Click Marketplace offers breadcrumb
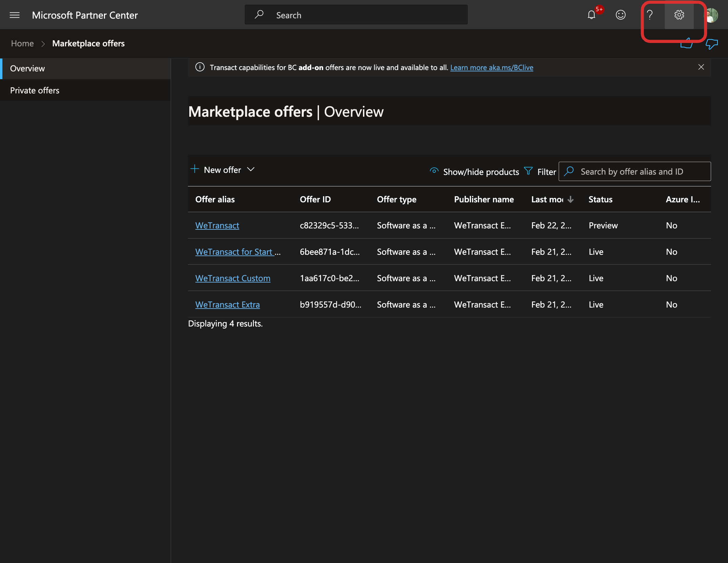The height and width of the screenshot is (563, 728). pos(88,44)
